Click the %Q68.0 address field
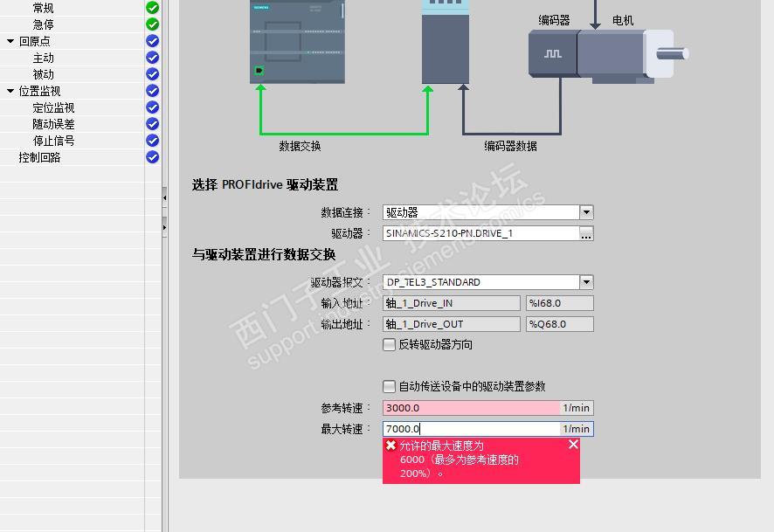This screenshot has height=532, width=774. (x=560, y=324)
